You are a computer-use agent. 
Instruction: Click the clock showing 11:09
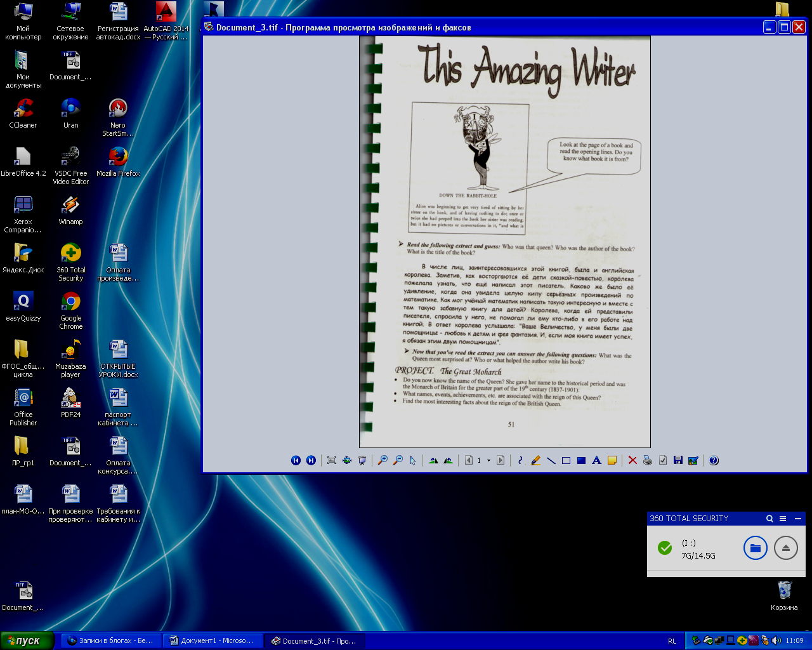(x=794, y=641)
